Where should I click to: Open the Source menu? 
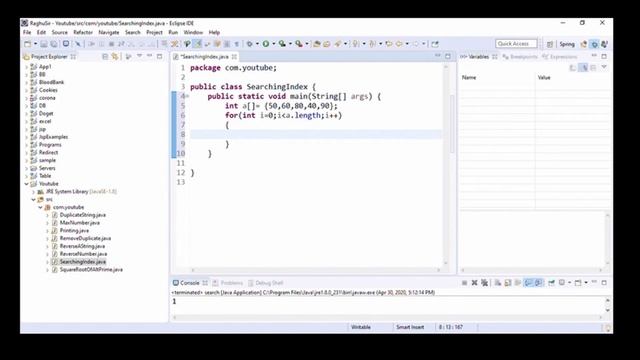click(x=60, y=32)
